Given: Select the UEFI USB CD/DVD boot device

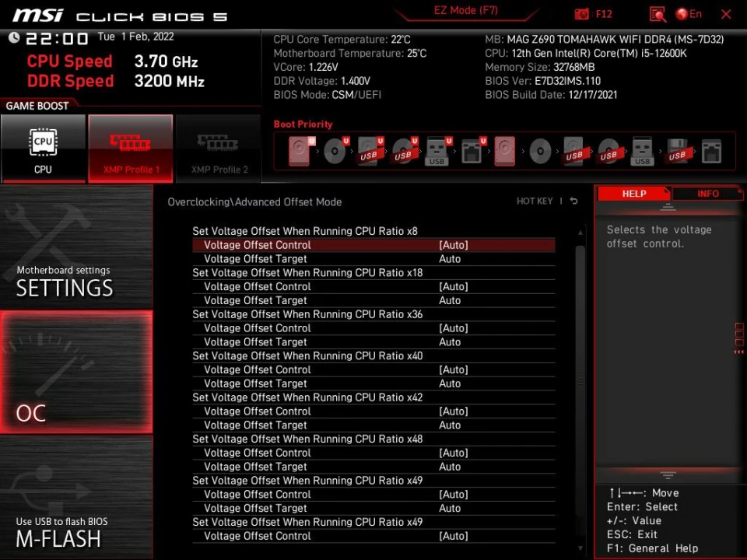Looking at the screenshot, I should tap(405, 152).
